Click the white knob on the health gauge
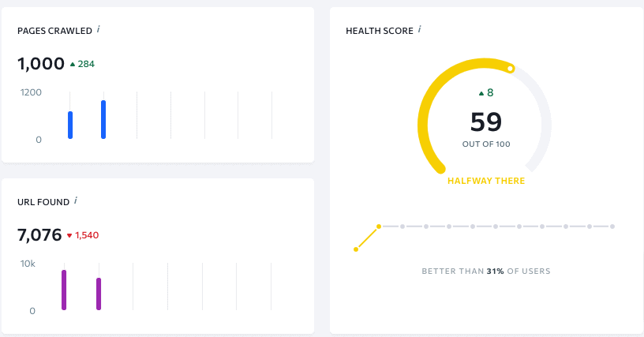Viewport: 644px width, 337px height. 510,69
